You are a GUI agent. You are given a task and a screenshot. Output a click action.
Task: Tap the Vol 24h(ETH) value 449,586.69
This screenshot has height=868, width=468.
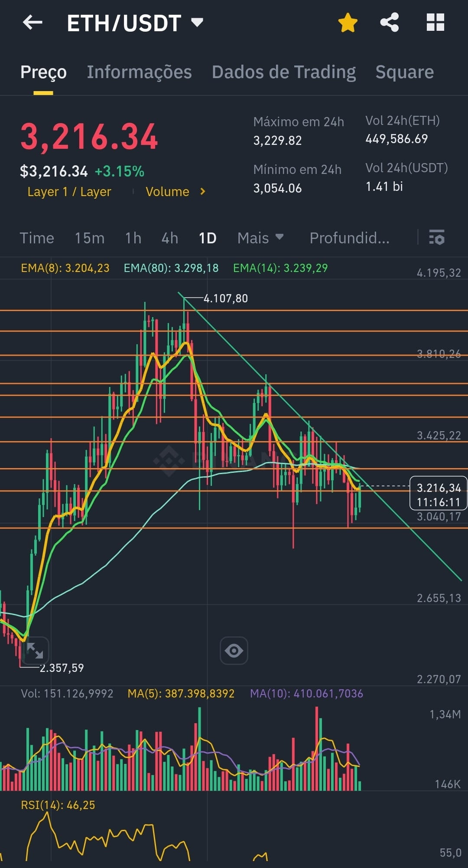coord(396,139)
